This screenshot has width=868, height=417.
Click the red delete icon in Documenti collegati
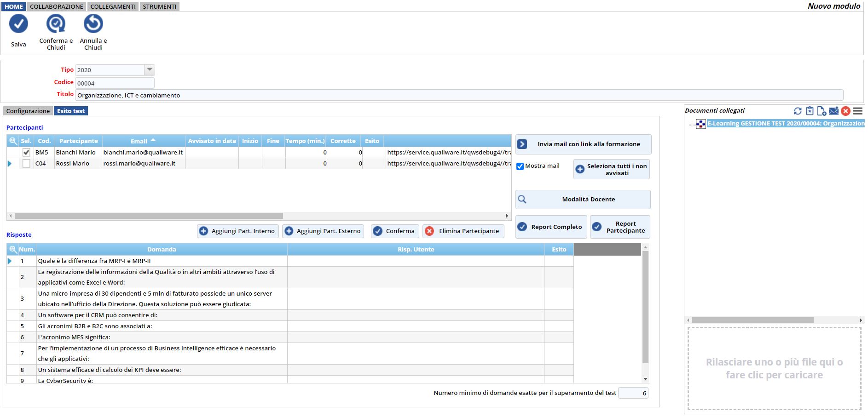pyautogui.click(x=845, y=111)
